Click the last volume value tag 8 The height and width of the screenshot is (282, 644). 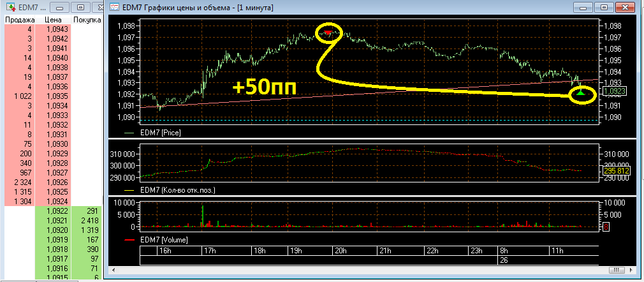click(x=606, y=227)
